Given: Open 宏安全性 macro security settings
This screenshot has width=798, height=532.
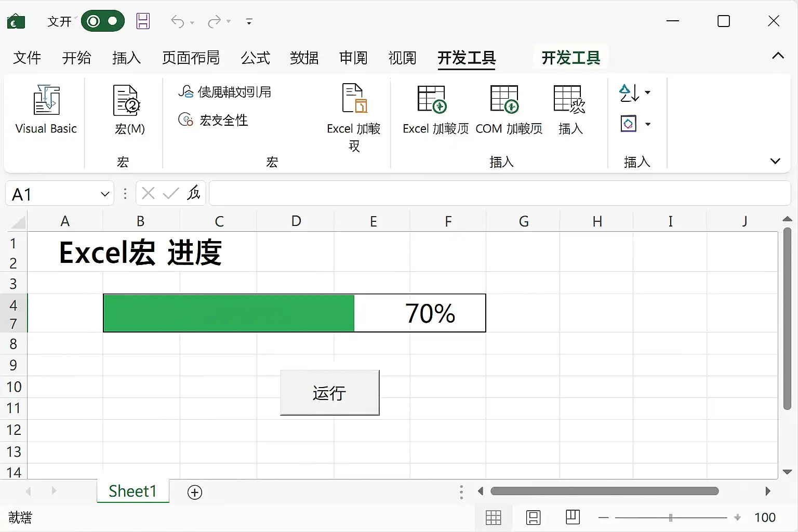Looking at the screenshot, I should [x=213, y=120].
